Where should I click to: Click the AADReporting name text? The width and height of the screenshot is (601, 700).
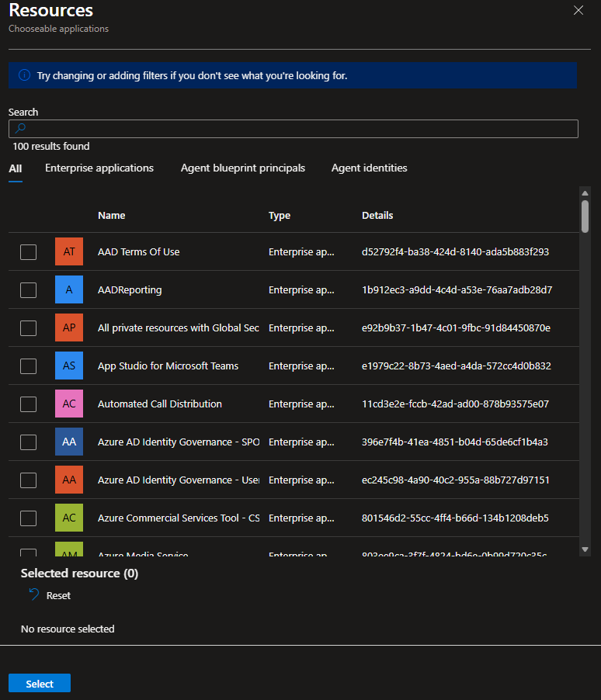pos(130,290)
